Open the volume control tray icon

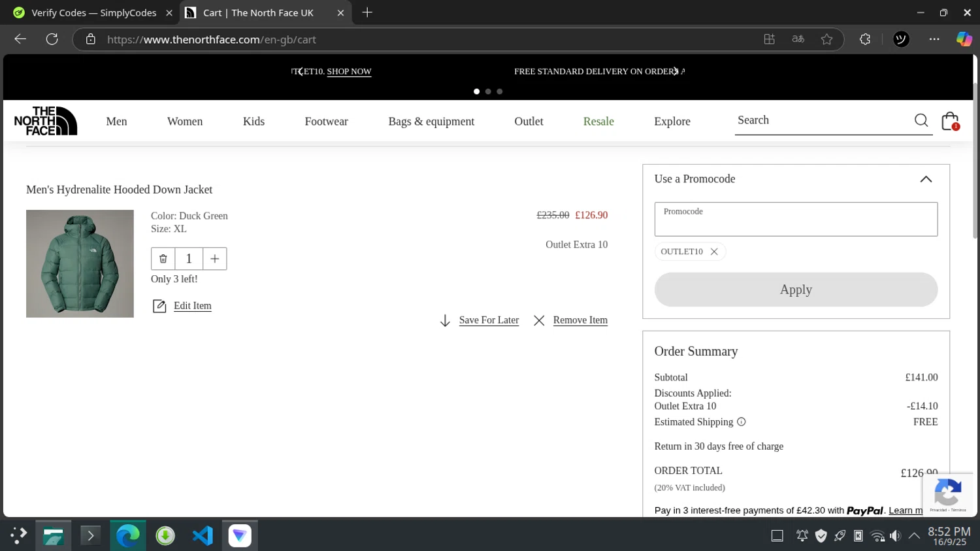tap(896, 536)
